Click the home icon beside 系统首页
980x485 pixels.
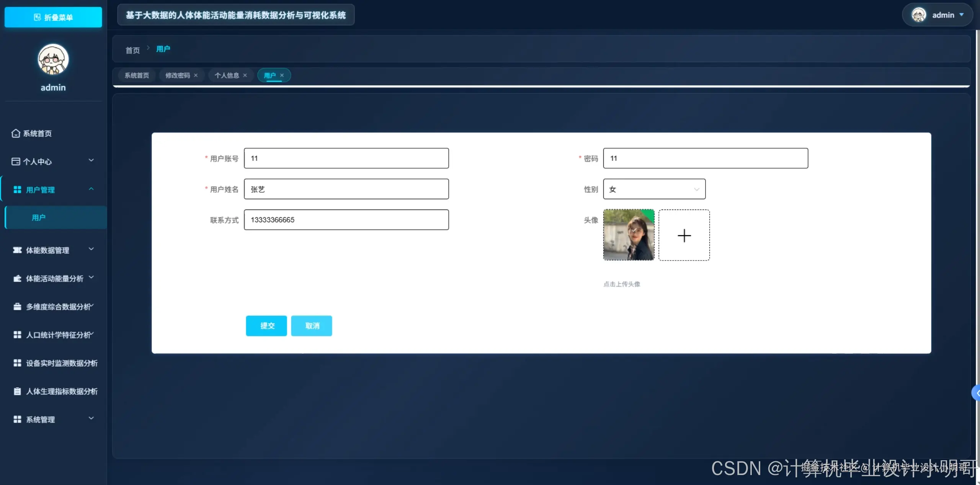[16, 133]
